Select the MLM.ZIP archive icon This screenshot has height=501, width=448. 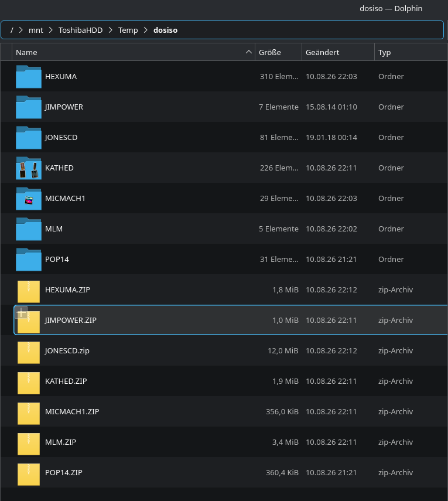(x=29, y=444)
